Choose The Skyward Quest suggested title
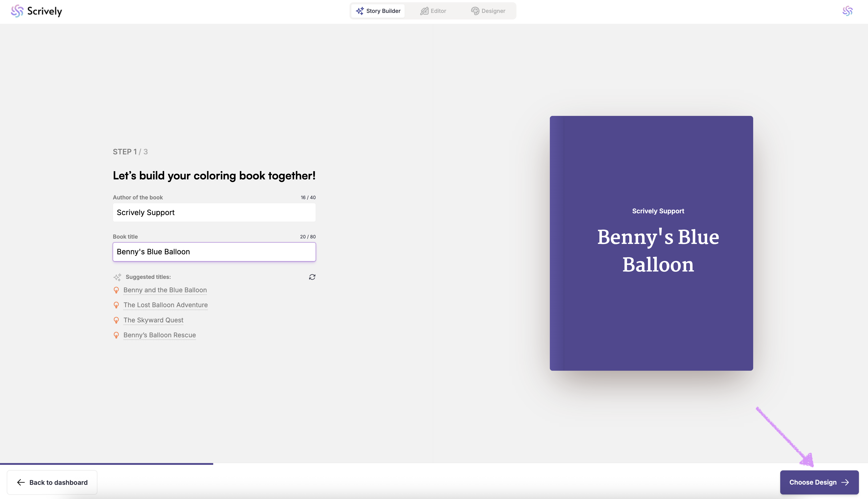This screenshot has height=499, width=868. 153,320
